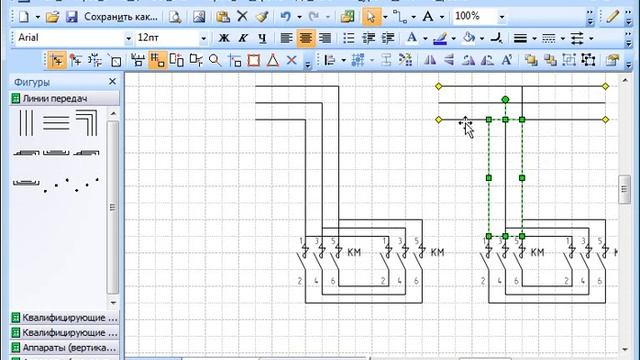Click the Arial font name field
The width and height of the screenshot is (640, 360).
pyautogui.click(x=69, y=38)
